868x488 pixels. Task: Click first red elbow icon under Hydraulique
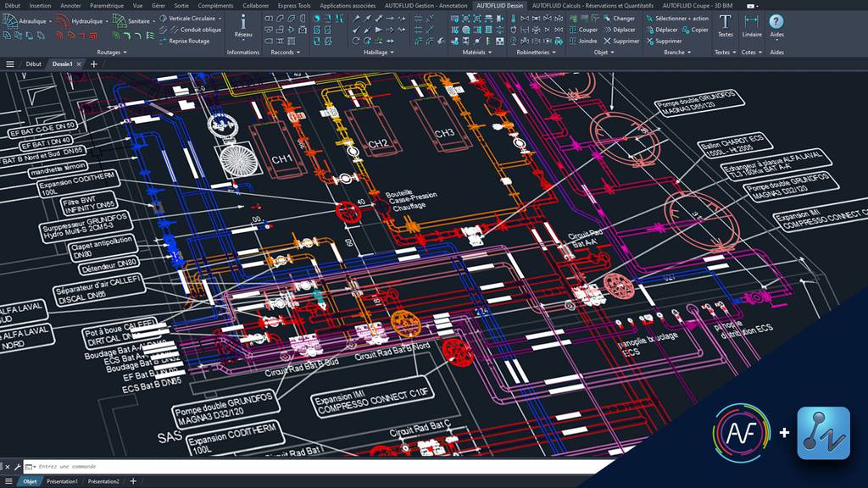click(x=60, y=36)
